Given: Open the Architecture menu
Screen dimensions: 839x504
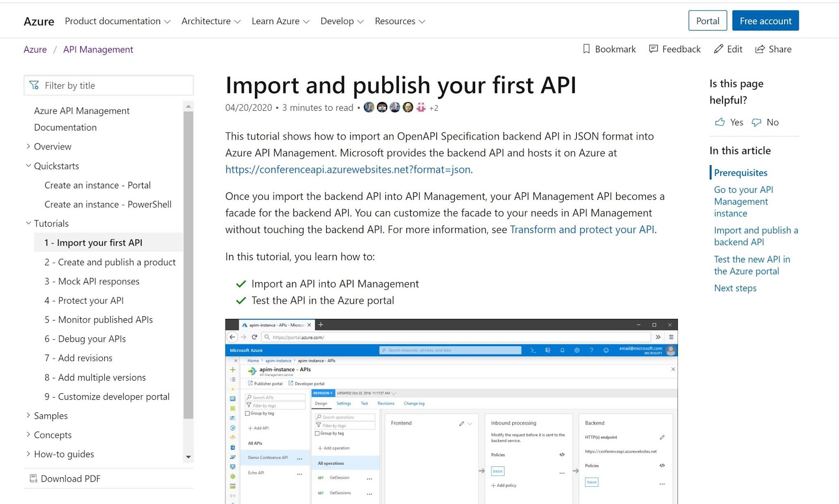Looking at the screenshot, I should tap(211, 21).
